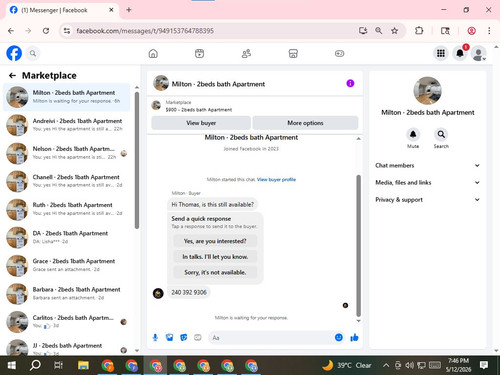The image size is (500, 375).
Task: Open the Reels video icon
Action: [x=199, y=53]
